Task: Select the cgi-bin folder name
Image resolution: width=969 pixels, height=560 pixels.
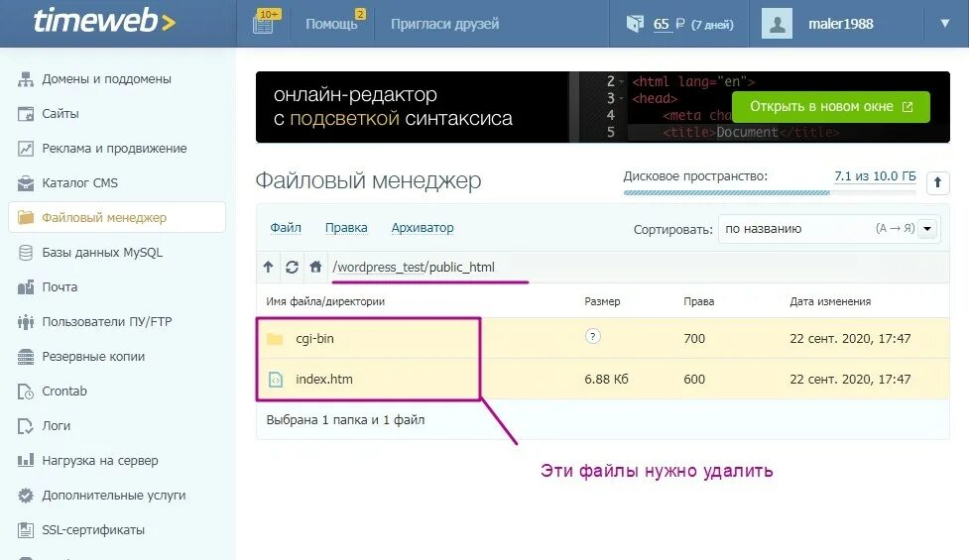Action: point(314,338)
